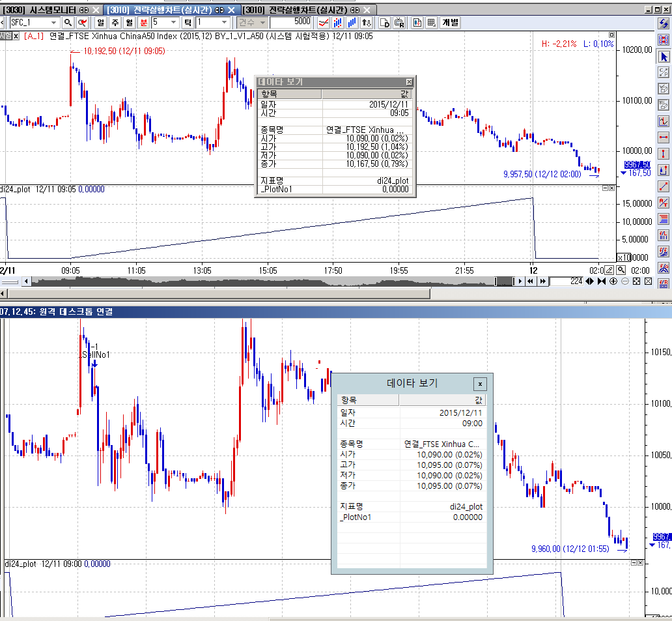Click the candlestick chart type icon
672x621 pixels.
[x=338, y=23]
